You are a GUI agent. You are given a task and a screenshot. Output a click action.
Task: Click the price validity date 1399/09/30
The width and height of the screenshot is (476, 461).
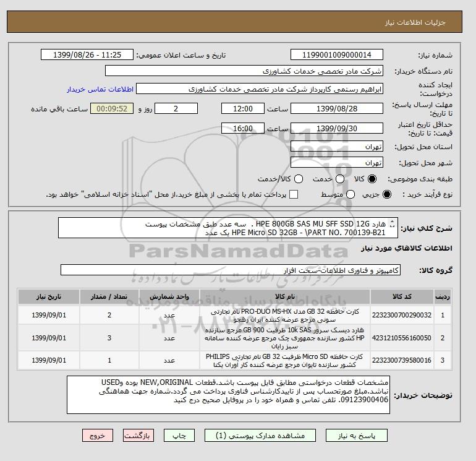coord(337,128)
